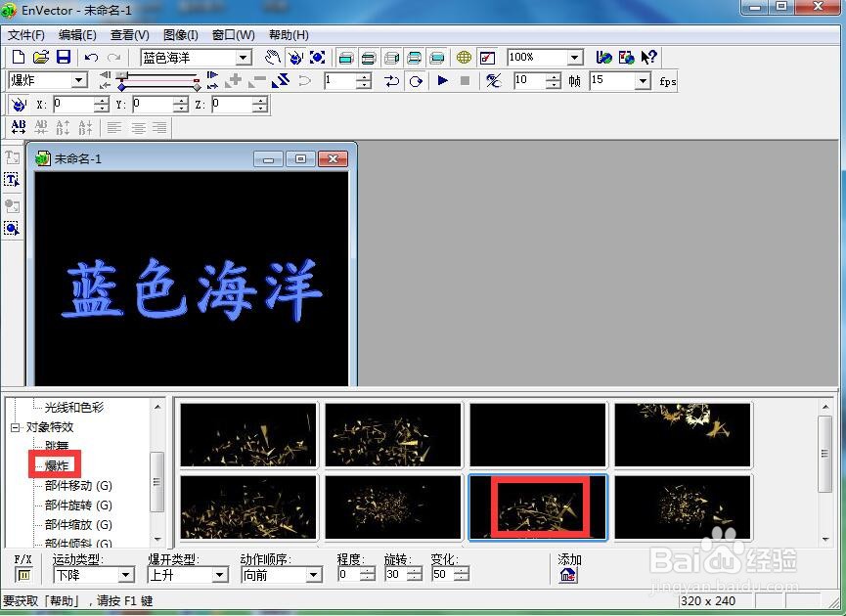The image size is (846, 616).
Task: Click the 变化 value field showing 50
Action: (442, 575)
